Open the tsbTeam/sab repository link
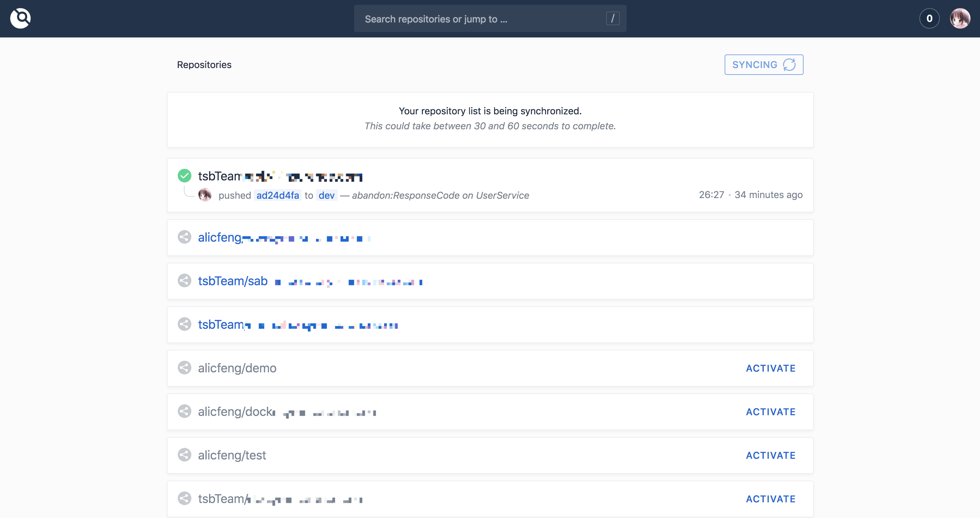The image size is (980, 518). tap(233, 281)
